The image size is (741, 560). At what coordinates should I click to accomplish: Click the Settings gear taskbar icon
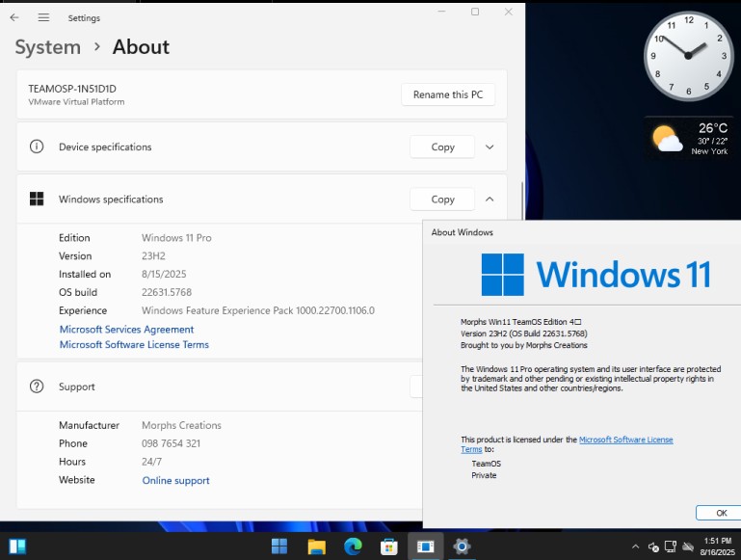[462, 547]
